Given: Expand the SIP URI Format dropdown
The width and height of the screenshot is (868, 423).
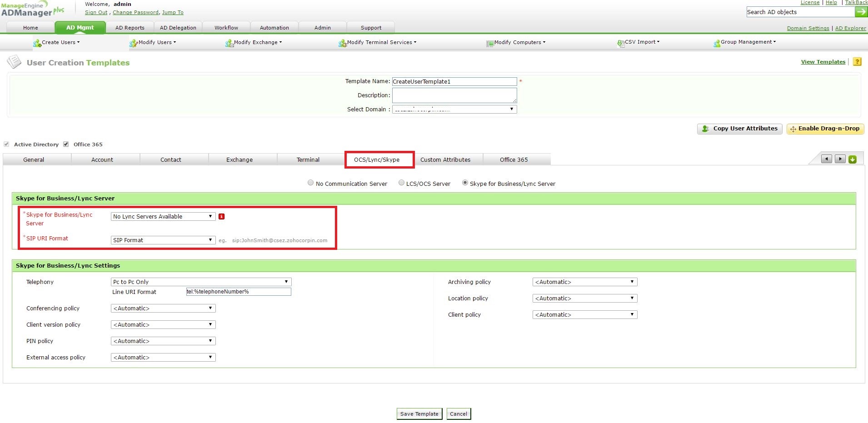Looking at the screenshot, I should [x=163, y=240].
